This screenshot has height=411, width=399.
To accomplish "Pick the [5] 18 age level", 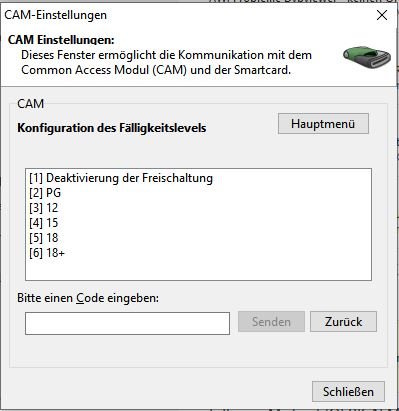I will click(x=44, y=238).
